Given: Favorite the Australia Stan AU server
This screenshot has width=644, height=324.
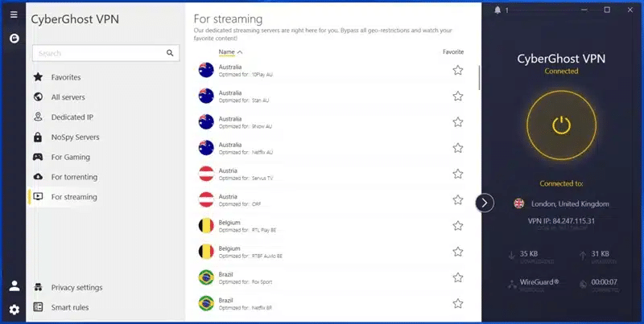Looking at the screenshot, I should point(458,96).
